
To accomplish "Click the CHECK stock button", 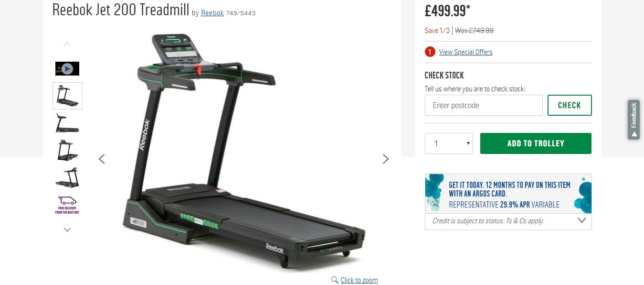I will click(570, 105).
